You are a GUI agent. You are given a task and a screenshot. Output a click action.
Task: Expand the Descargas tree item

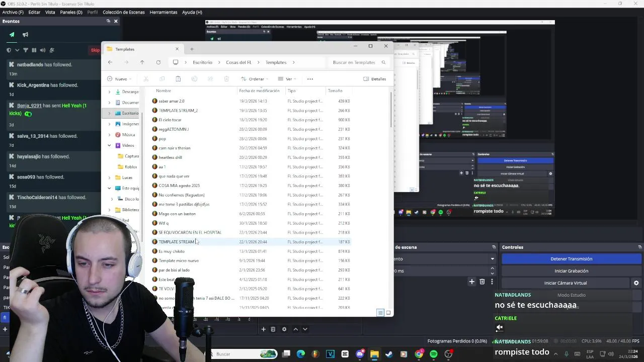coord(109,92)
